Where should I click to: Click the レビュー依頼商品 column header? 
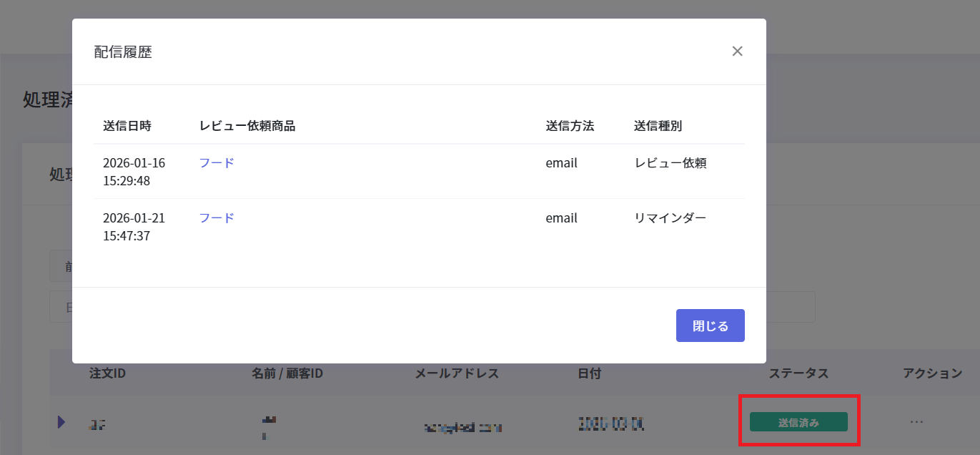247,126
